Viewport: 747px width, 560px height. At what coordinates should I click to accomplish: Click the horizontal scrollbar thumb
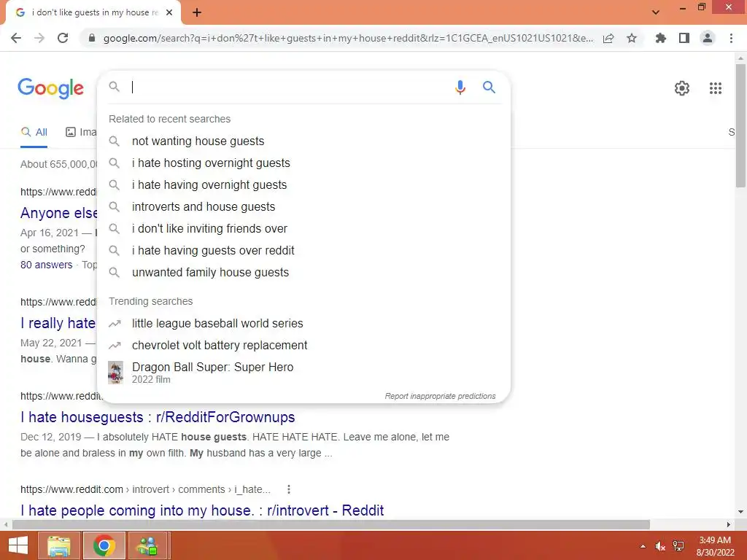point(330,524)
